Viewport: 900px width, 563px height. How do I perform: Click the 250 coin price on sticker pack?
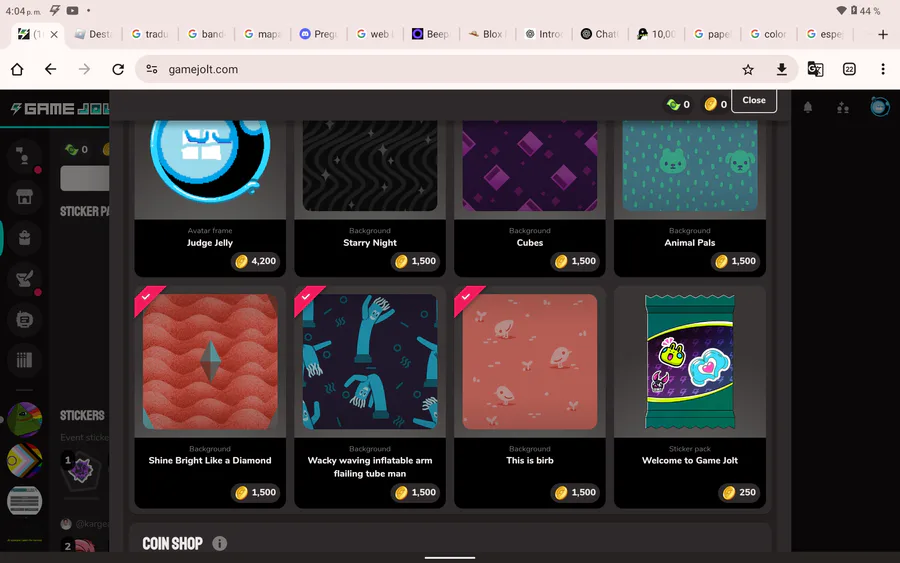739,492
